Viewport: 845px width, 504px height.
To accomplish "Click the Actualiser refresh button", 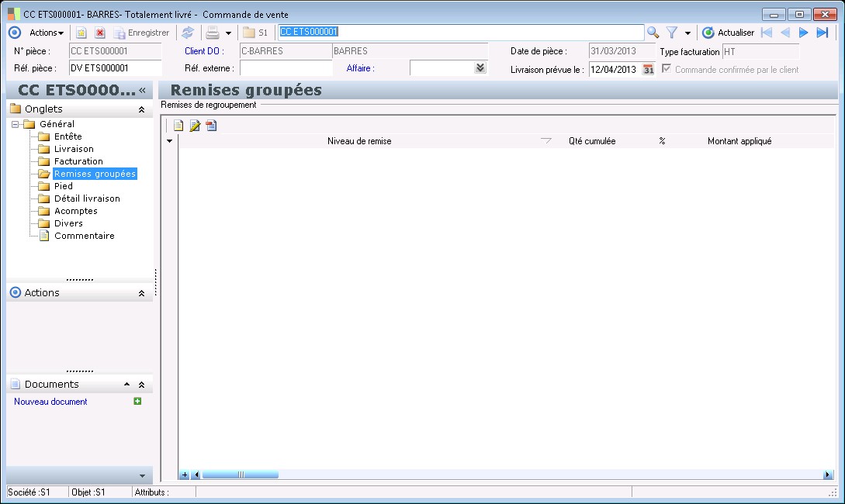I will pos(728,33).
